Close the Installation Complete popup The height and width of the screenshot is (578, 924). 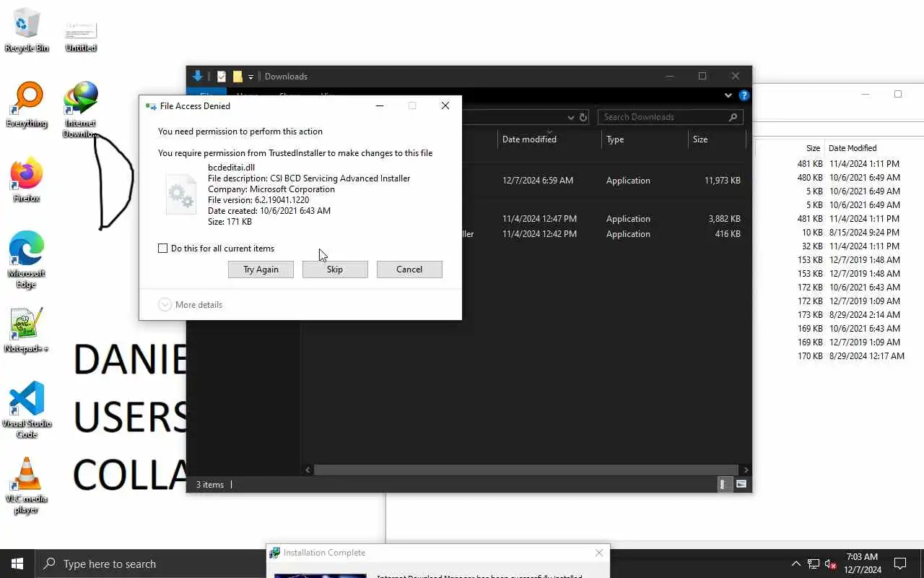599,553
